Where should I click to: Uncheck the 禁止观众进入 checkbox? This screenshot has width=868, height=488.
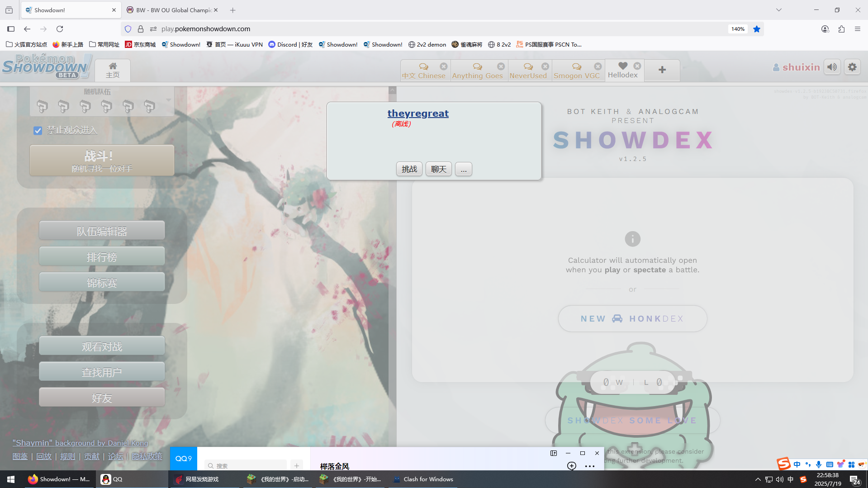38,131
